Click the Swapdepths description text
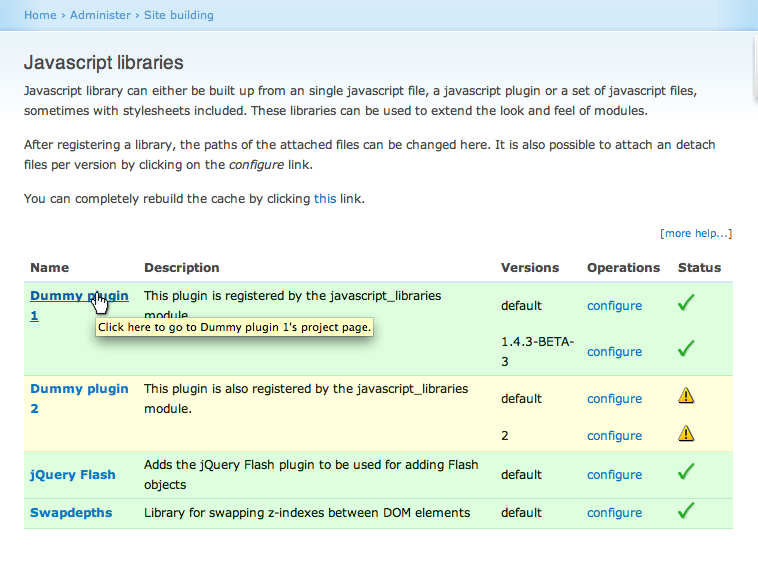Image resolution: width=758 pixels, height=569 pixels. click(307, 513)
